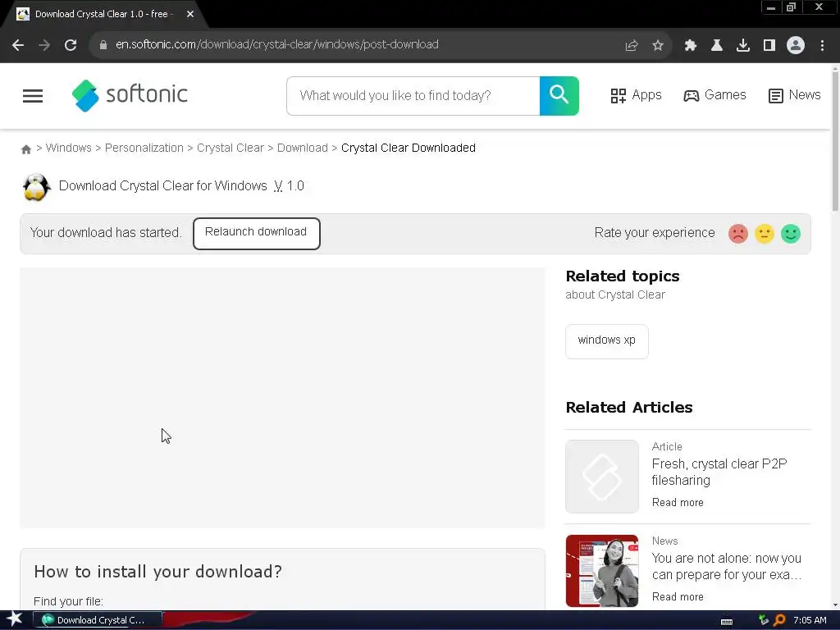Click the Download Crystal C... taskbar button
Image resolution: width=840 pixels, height=630 pixels.
coord(98,620)
